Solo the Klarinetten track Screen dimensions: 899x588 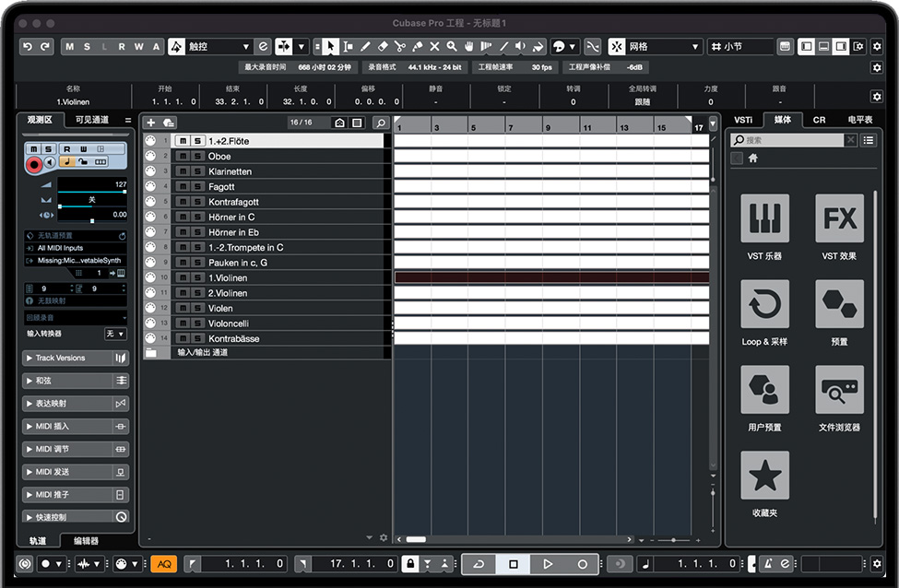coord(197,171)
